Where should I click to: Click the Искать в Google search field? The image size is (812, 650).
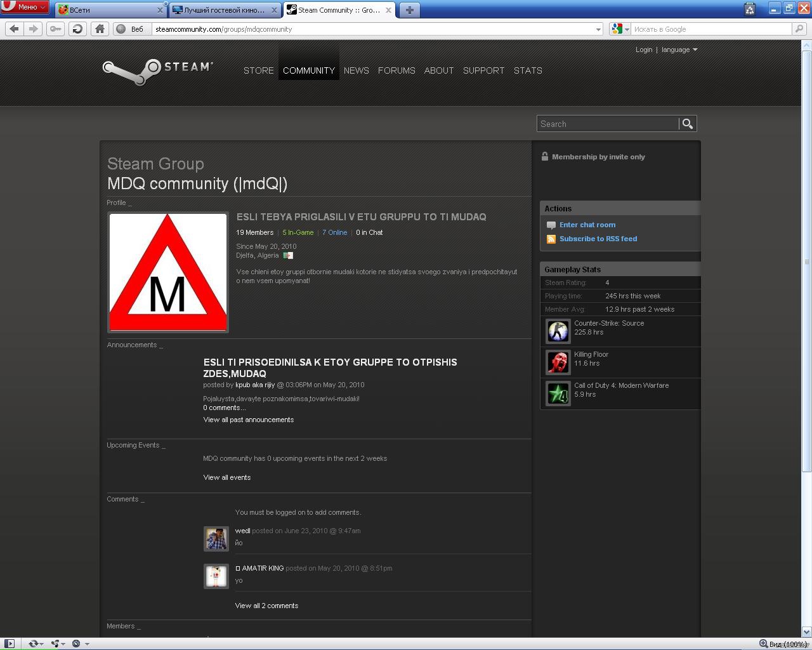tap(712, 29)
